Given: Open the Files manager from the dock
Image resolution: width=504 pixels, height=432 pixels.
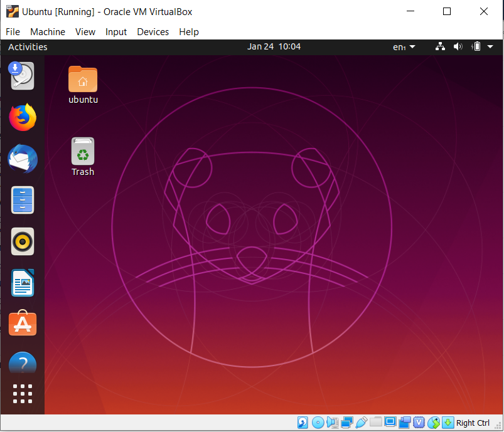Looking at the screenshot, I should [x=23, y=200].
